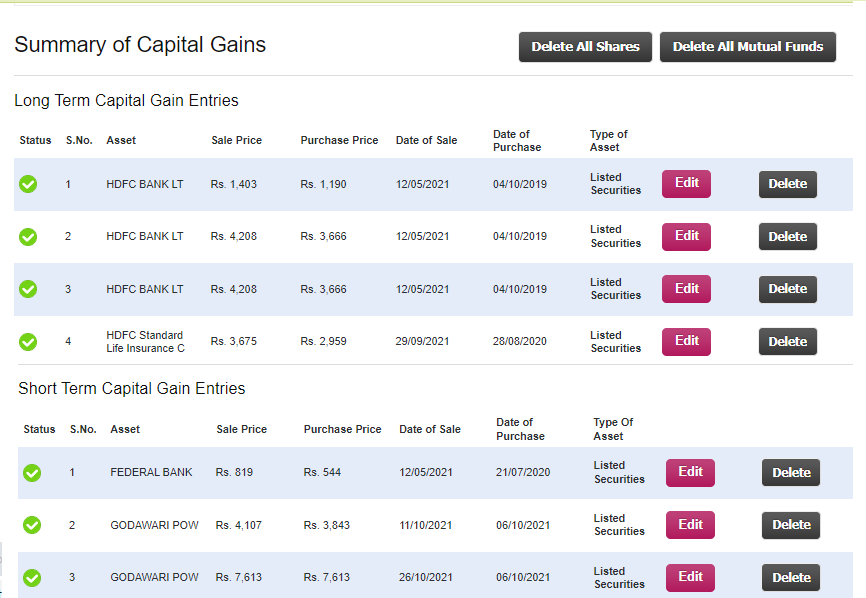Edit GODAWARI POW short term entry 2
Image resolution: width=866 pixels, height=598 pixels.
(x=690, y=524)
